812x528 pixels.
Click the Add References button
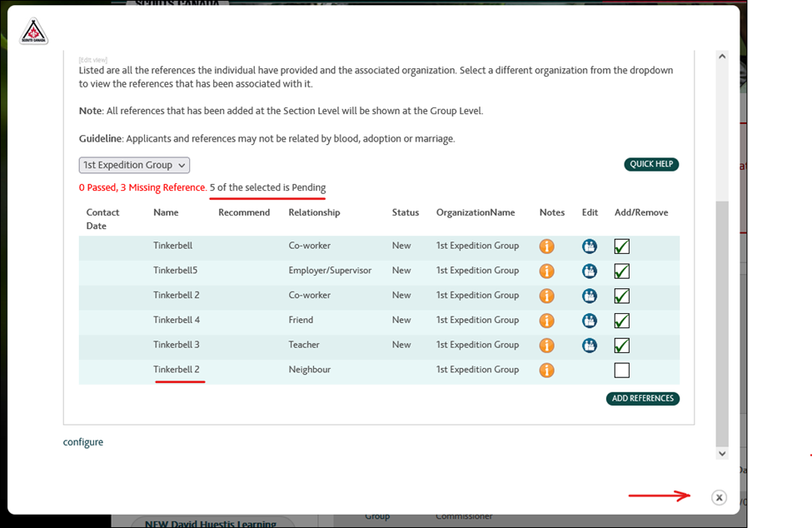tap(642, 399)
